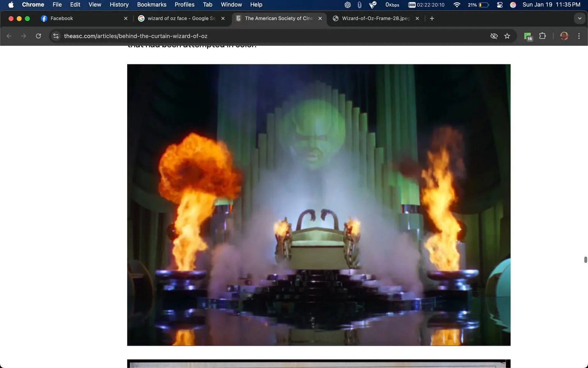Bookmark this page with the star
The width and height of the screenshot is (588, 368).
(x=507, y=36)
